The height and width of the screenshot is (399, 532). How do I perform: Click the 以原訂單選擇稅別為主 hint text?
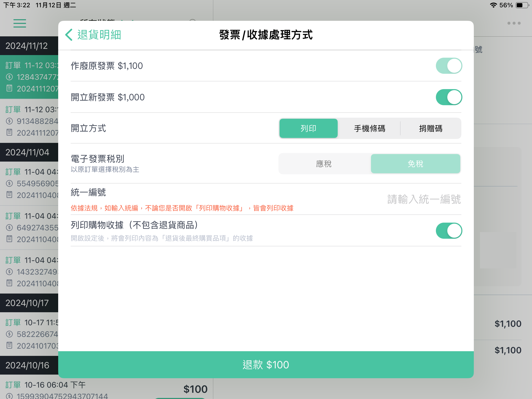click(105, 169)
